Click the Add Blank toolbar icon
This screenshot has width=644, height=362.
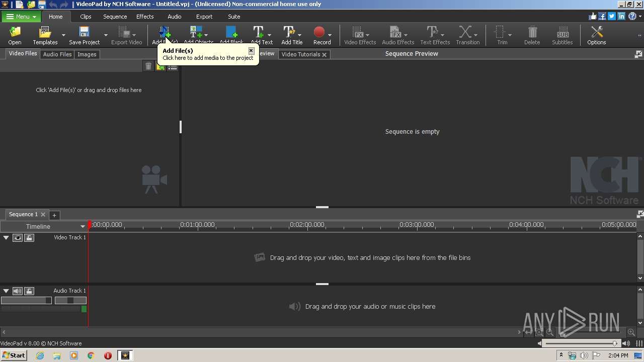pyautogui.click(x=231, y=33)
